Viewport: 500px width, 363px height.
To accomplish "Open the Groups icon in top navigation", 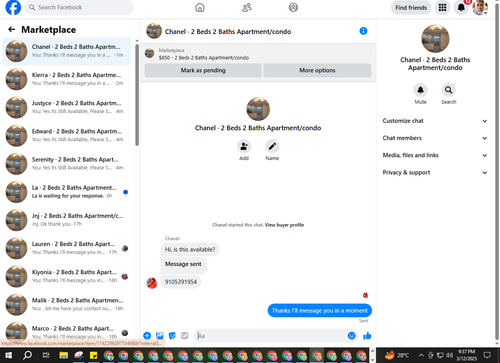I will click(293, 7).
